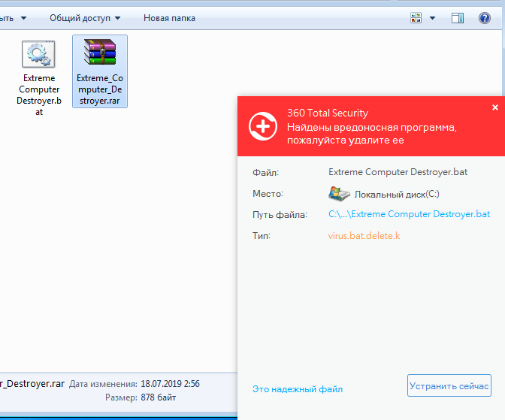Click the date value 18.07.2019 2:56

coord(170,384)
